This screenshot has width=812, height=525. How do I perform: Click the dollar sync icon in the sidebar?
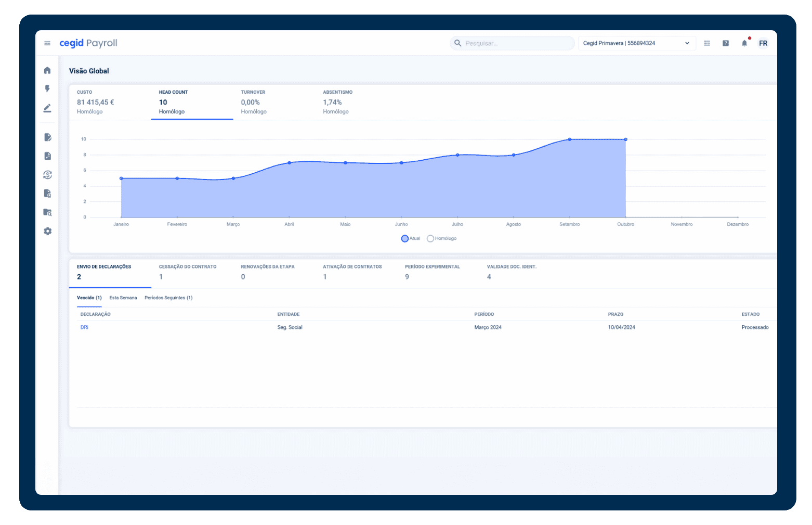(47, 175)
